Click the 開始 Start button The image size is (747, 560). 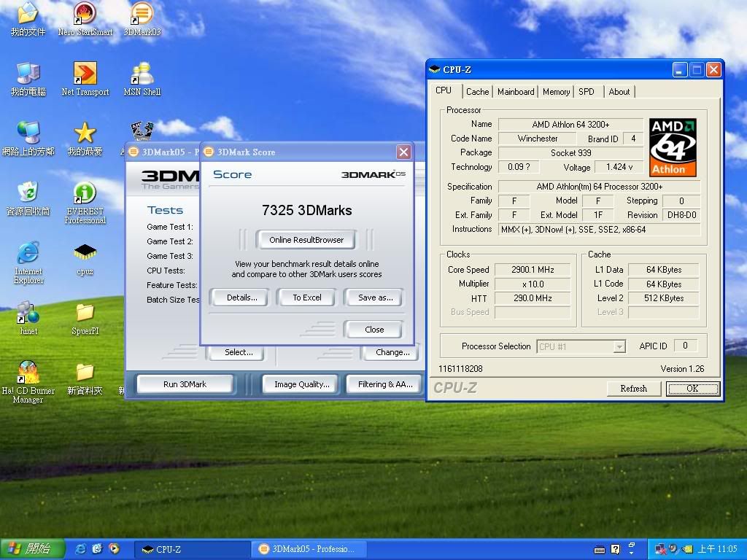click(31, 549)
